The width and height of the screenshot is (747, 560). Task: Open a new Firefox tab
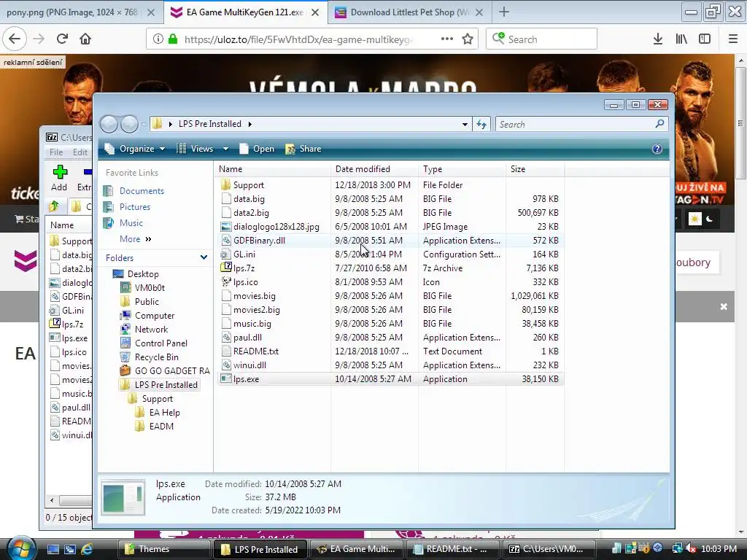[503, 12]
